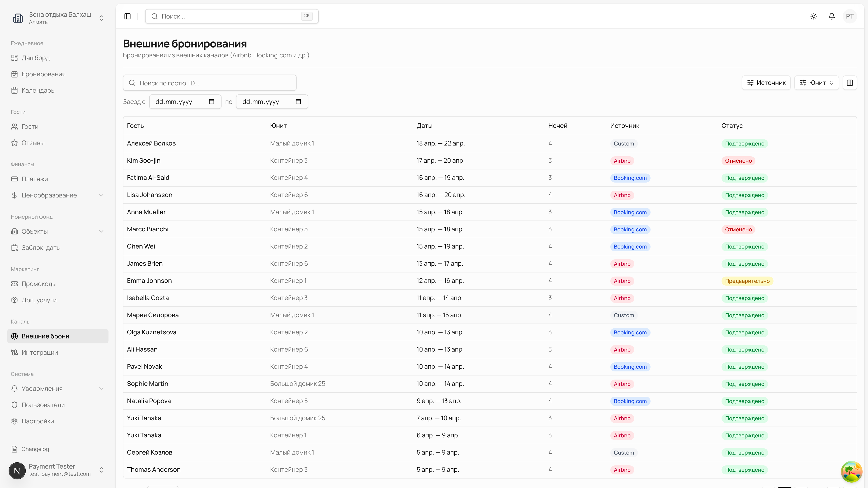Click the palm tree floating icon
Screen dimensions: 868x488
tap(851, 472)
